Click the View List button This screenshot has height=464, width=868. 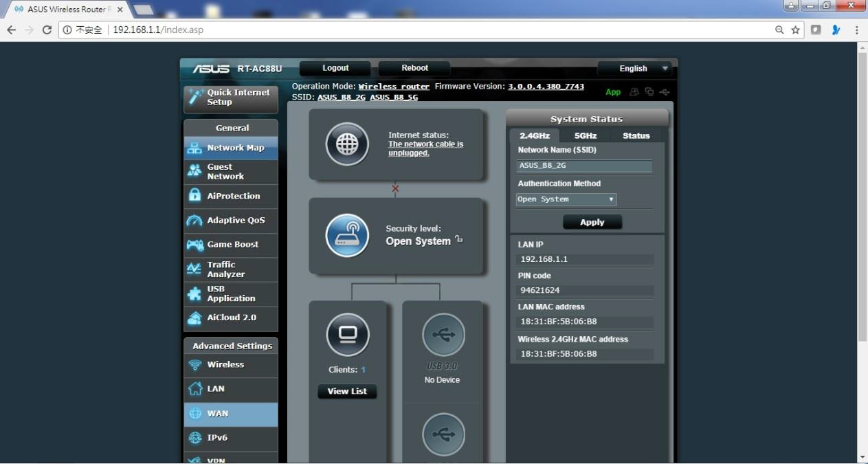[347, 391]
